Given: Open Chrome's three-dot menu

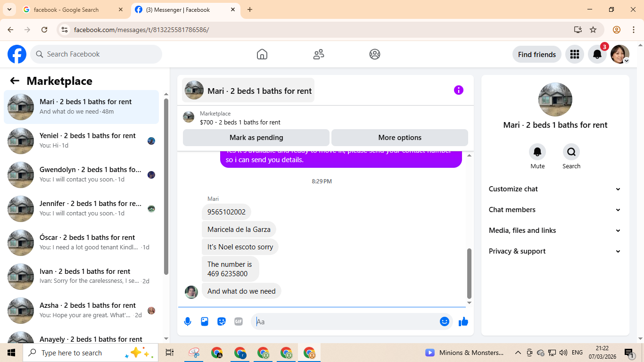Looking at the screenshot, I should click(x=633, y=30).
